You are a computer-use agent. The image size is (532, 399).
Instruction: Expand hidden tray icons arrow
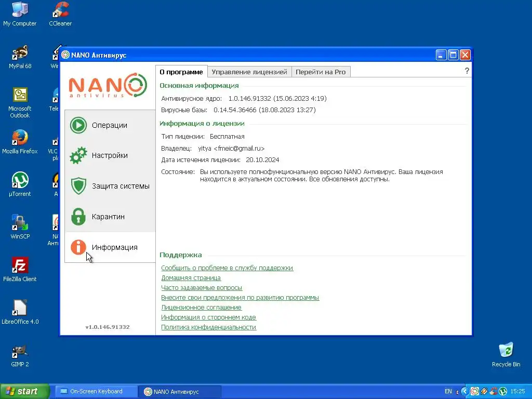[465, 392]
